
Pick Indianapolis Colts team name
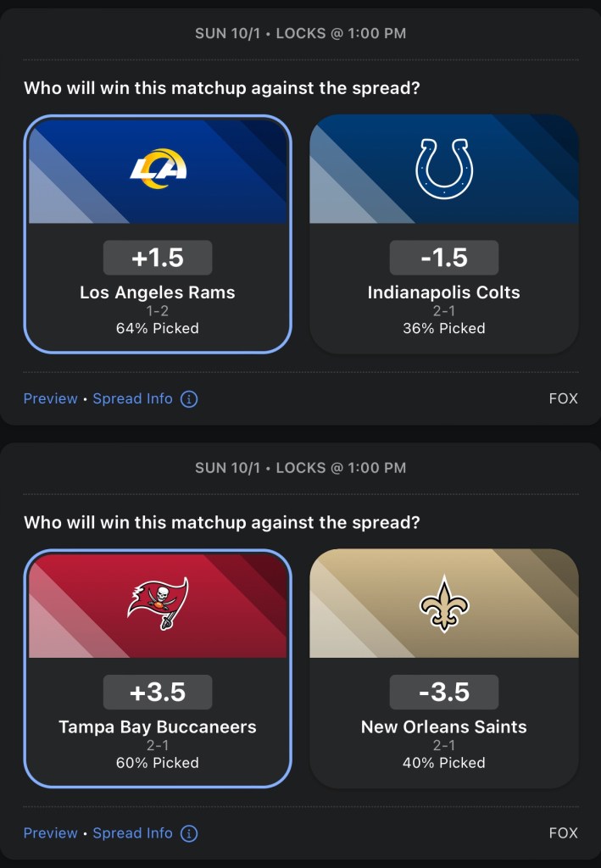[444, 292]
